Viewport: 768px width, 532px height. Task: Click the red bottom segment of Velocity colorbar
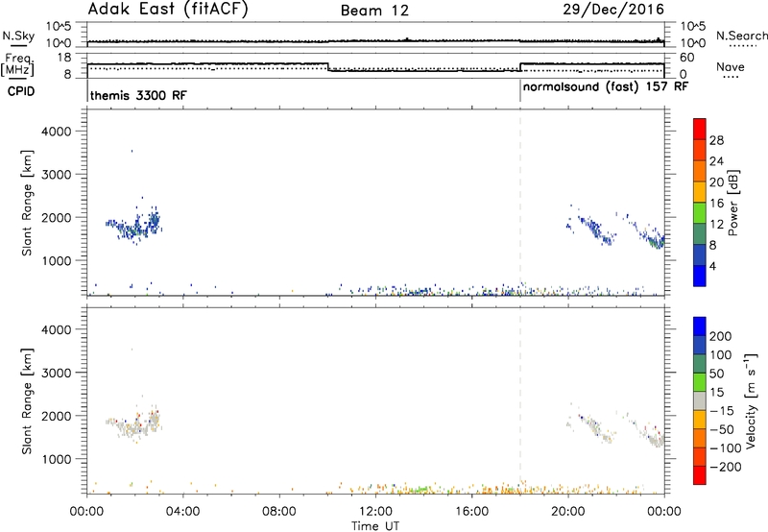click(700, 475)
